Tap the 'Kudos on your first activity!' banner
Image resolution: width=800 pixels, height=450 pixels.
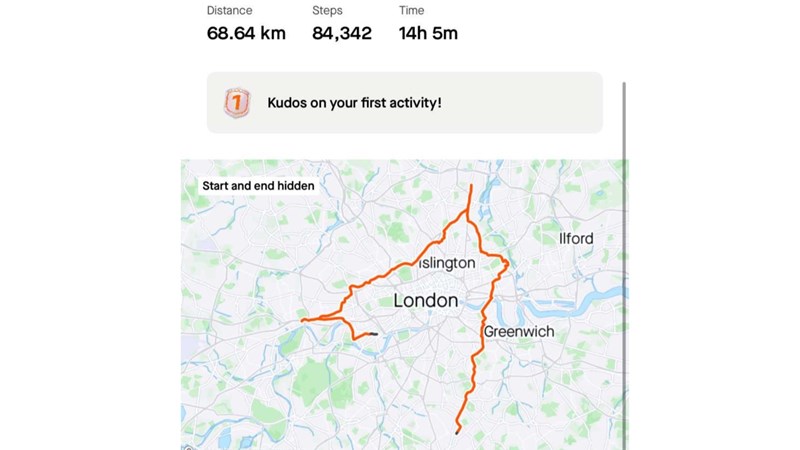(404, 102)
